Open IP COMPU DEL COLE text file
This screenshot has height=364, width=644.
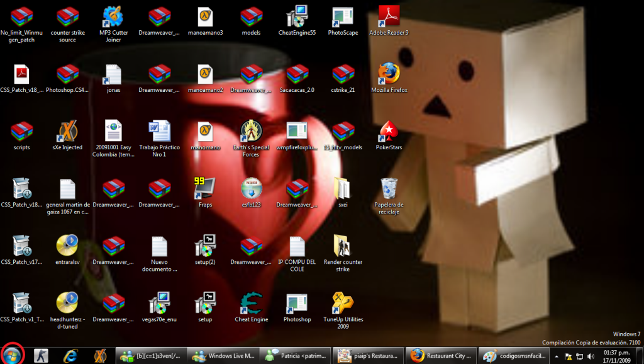(x=297, y=246)
